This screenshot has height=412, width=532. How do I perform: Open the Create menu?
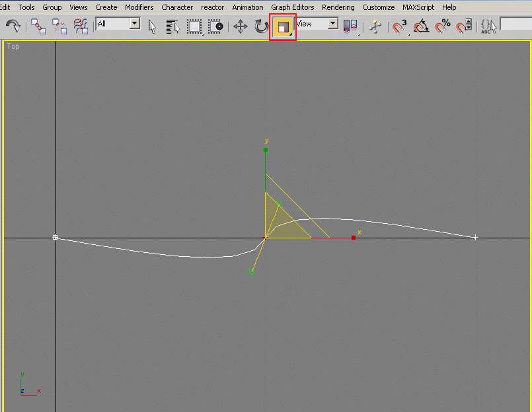click(106, 7)
